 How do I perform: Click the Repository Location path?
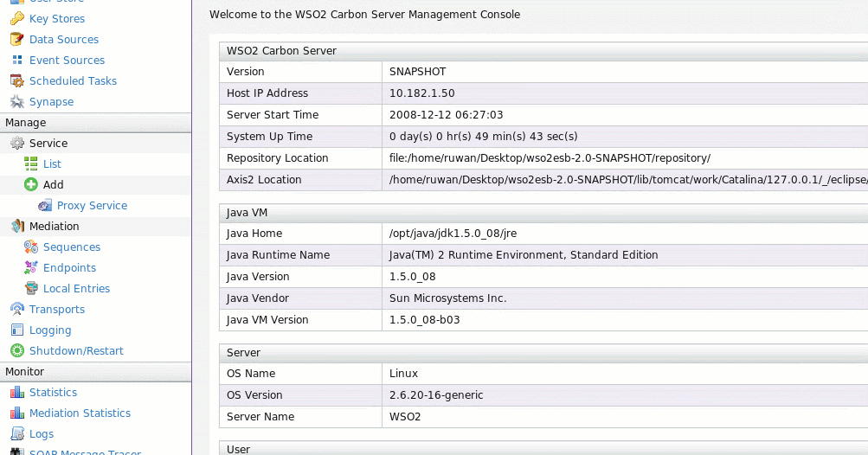click(x=550, y=157)
